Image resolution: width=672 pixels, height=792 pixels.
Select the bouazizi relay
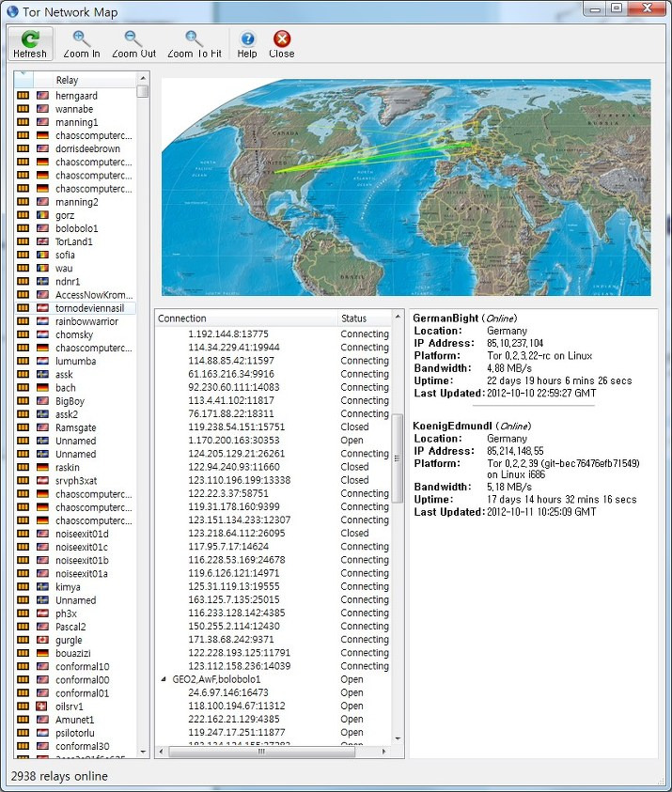(73, 654)
